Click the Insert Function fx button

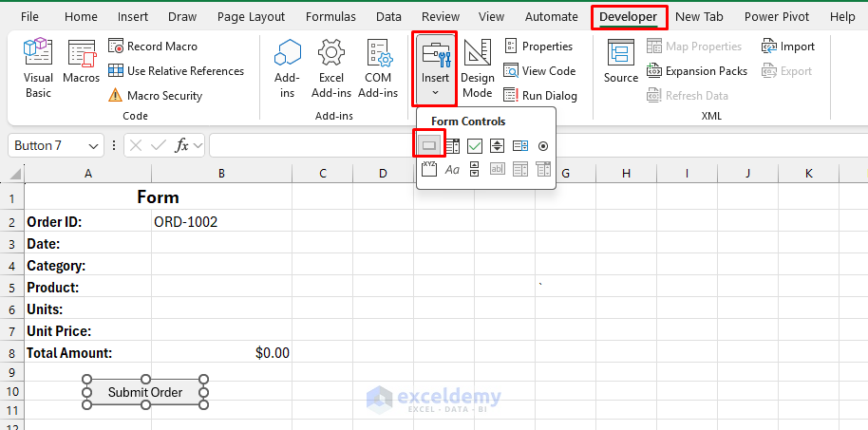click(x=181, y=146)
